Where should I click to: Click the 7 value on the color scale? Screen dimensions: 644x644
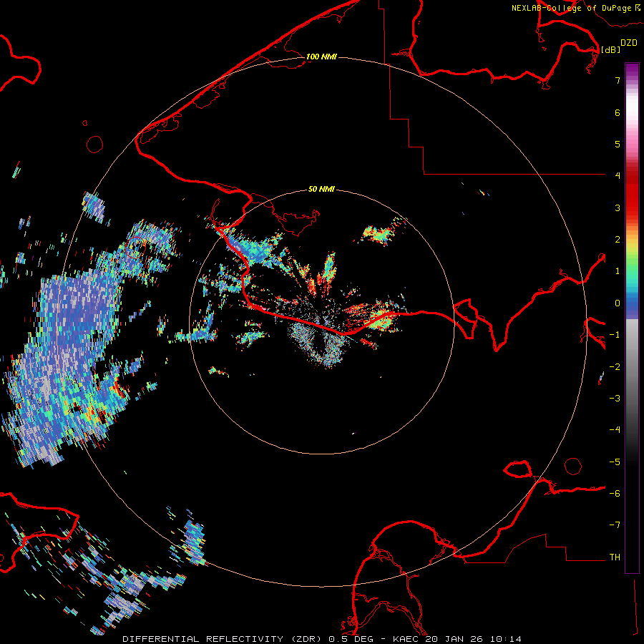[x=618, y=80]
